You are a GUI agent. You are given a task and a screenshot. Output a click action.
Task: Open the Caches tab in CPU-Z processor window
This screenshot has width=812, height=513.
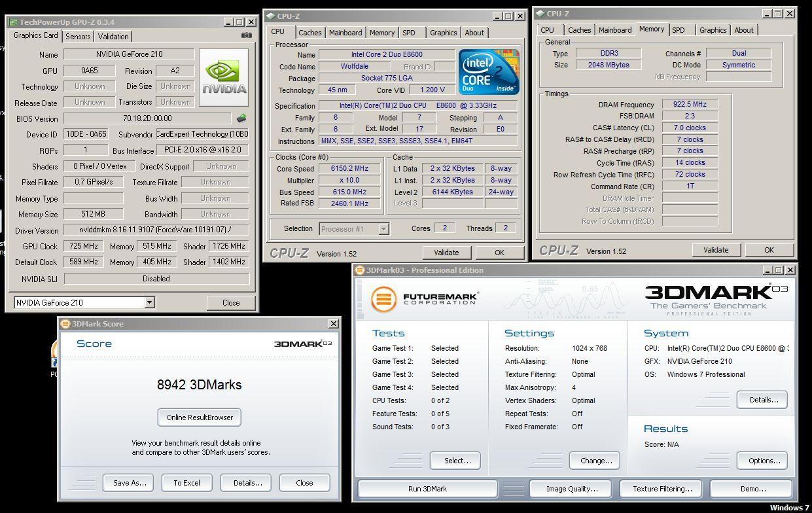click(x=309, y=33)
